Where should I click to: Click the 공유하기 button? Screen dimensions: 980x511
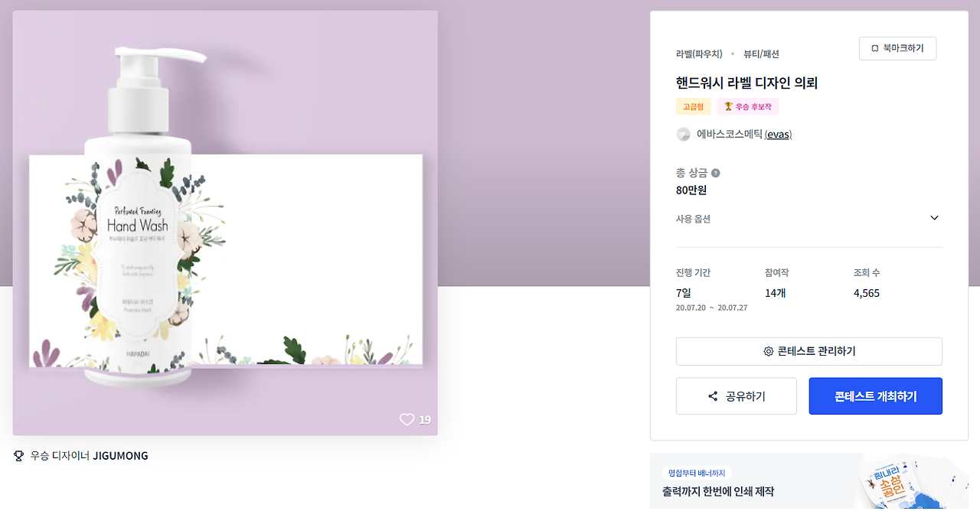tap(736, 396)
